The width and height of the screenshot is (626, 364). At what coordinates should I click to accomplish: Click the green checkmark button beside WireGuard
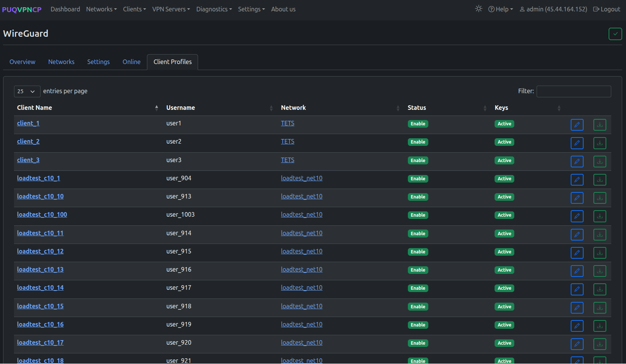pos(615,34)
